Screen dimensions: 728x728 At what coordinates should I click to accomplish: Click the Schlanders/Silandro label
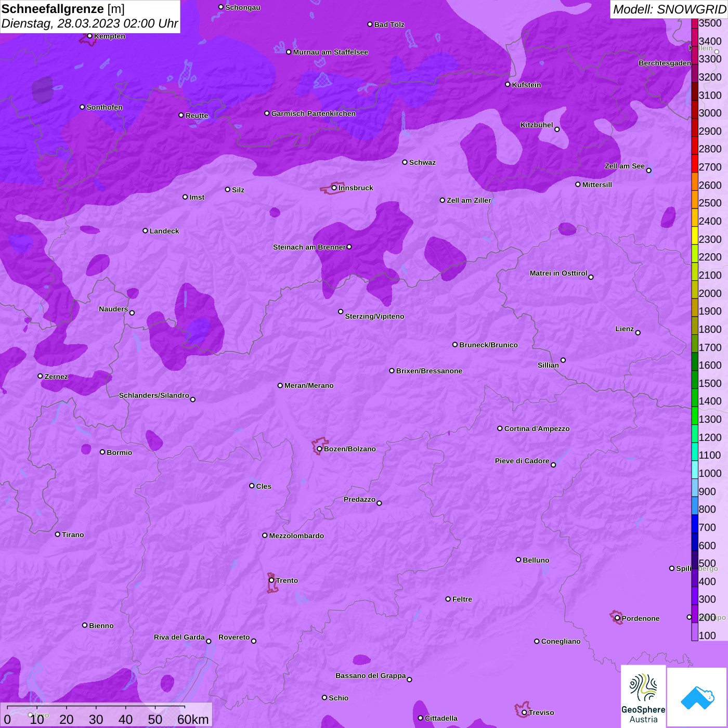pos(154,395)
